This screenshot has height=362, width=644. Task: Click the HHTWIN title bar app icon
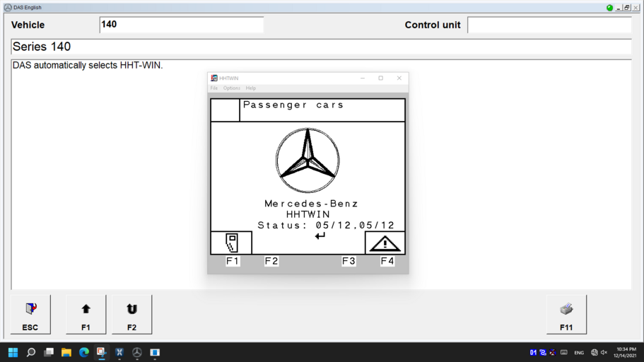[x=214, y=78]
